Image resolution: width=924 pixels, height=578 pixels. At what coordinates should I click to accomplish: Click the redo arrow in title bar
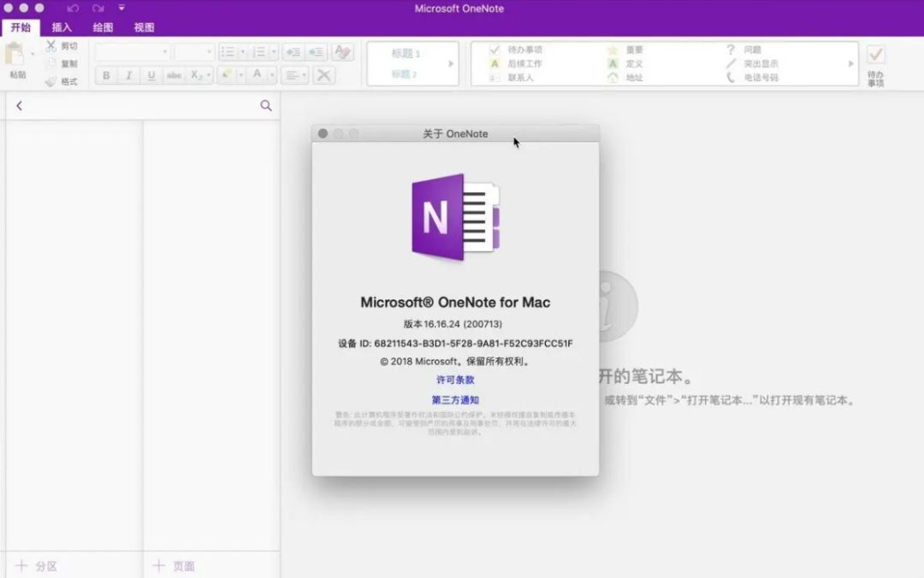[x=98, y=9]
